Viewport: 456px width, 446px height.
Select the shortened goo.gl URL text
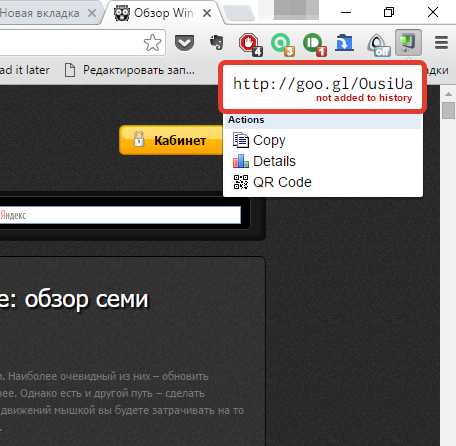(323, 84)
